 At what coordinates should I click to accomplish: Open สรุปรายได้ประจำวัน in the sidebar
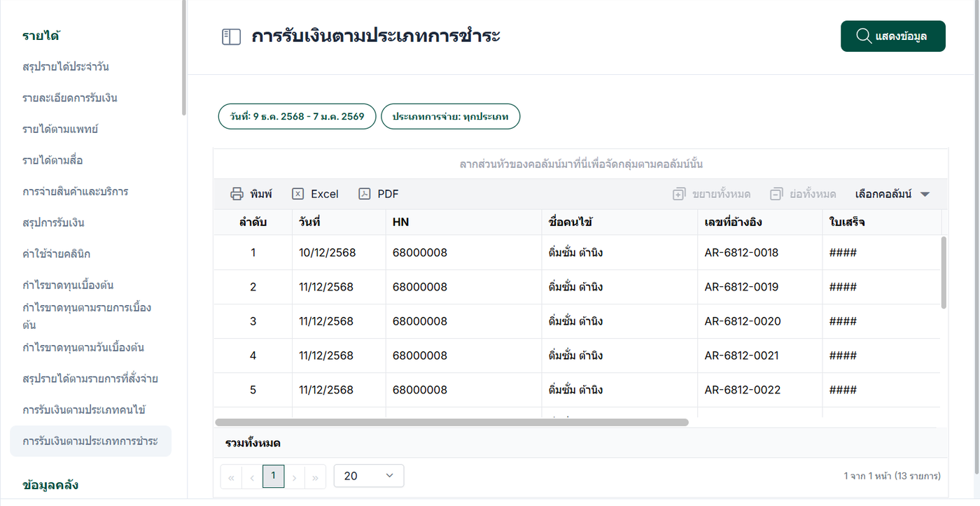point(66,67)
